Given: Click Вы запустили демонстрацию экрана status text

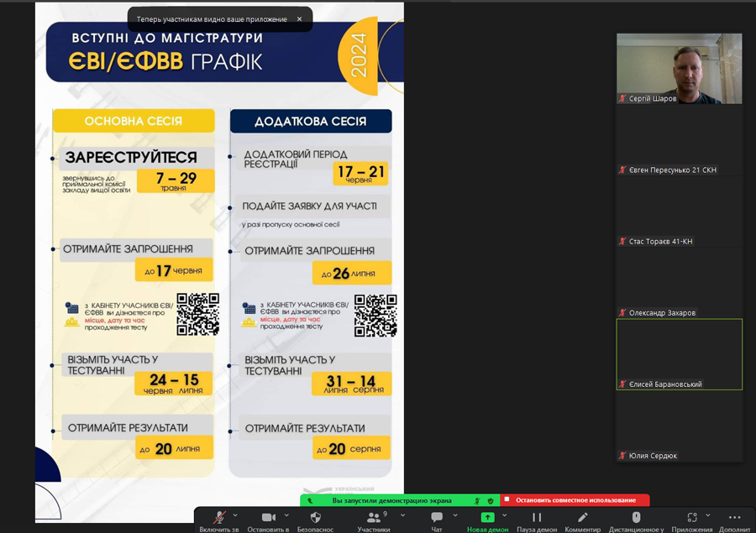Looking at the screenshot, I should click(391, 500).
